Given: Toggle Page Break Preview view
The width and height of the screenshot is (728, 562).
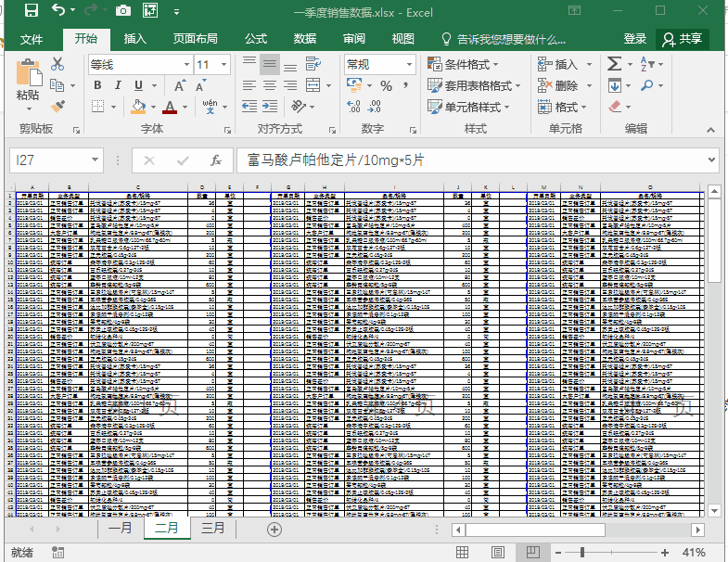Looking at the screenshot, I should [x=532, y=552].
